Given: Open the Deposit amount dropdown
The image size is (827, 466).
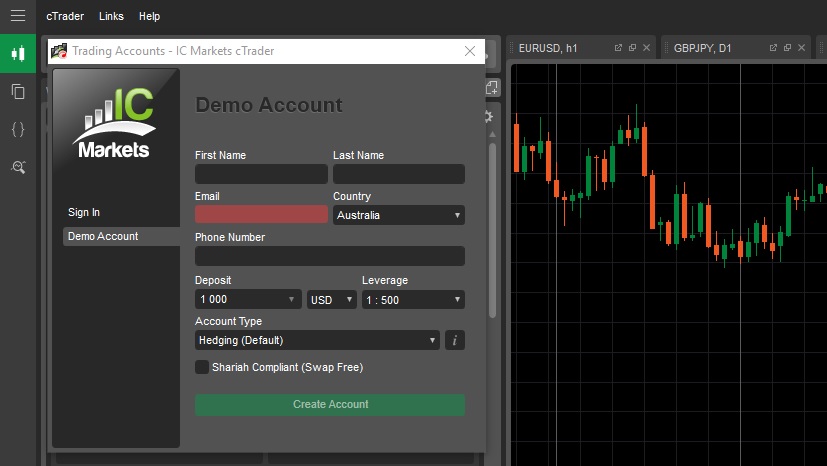Looking at the screenshot, I should click(x=248, y=299).
